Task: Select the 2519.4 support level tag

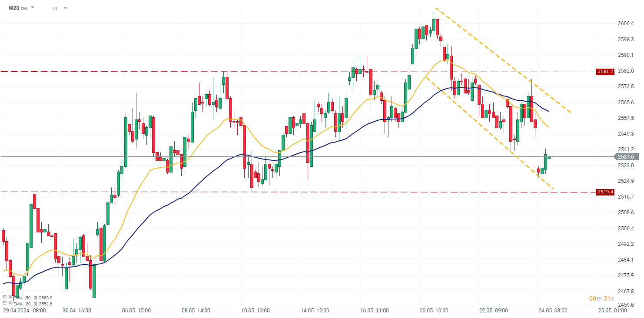Action: 605,192
